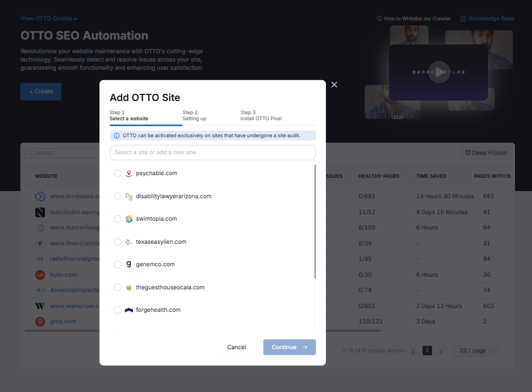Select the disabilitylawyerarizona.com radio button
Screen dimensions: 532x392
[118, 196]
